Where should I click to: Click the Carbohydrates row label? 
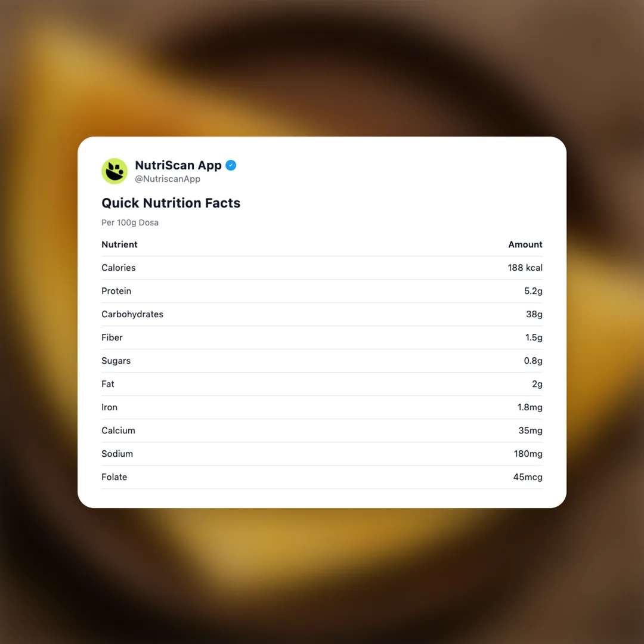[x=132, y=314]
